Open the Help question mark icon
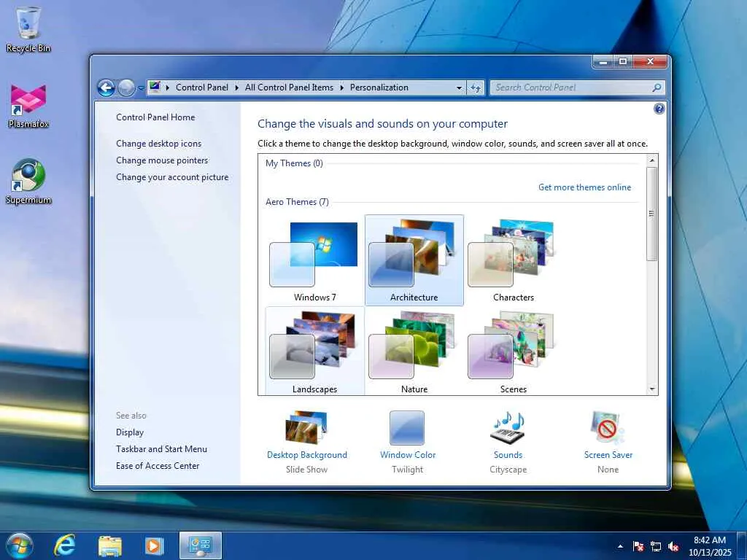Screen dimensions: 747x560 point(659,109)
